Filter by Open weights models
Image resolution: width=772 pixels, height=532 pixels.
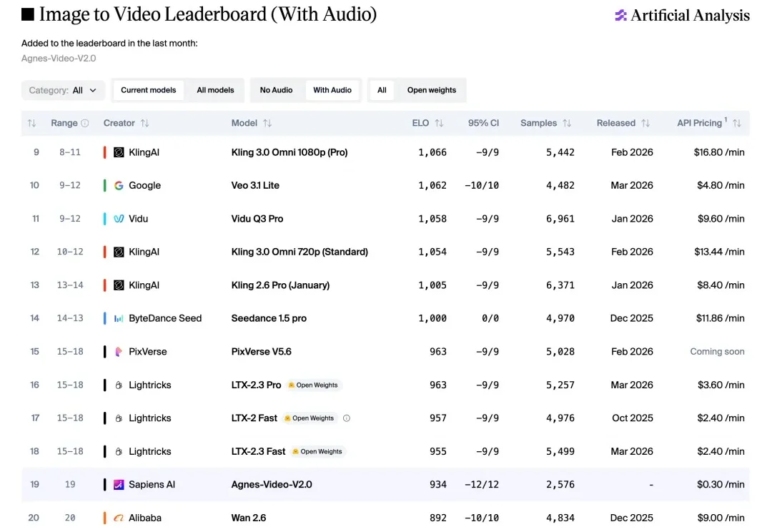click(432, 90)
